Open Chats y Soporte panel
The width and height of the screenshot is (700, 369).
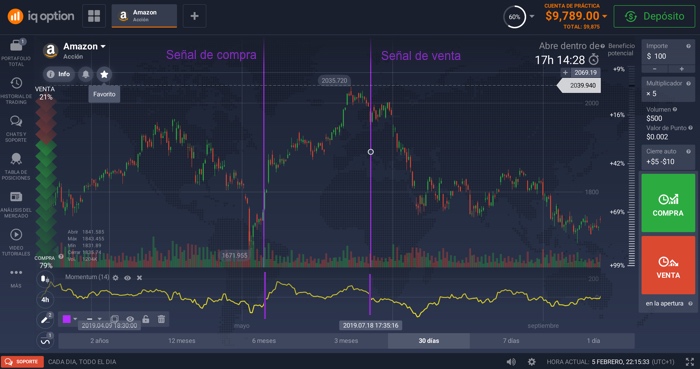coord(16,128)
